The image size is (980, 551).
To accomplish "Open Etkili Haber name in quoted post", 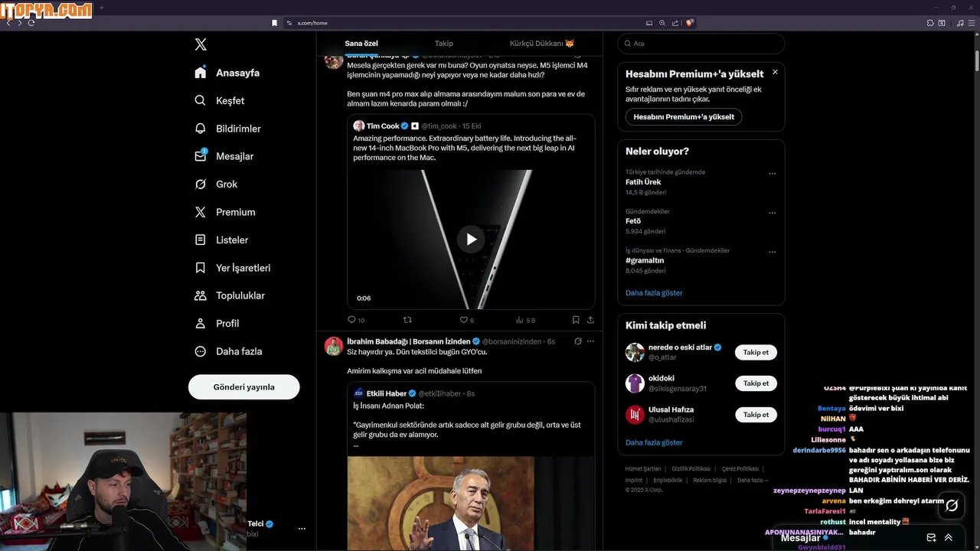I will 387,393.
